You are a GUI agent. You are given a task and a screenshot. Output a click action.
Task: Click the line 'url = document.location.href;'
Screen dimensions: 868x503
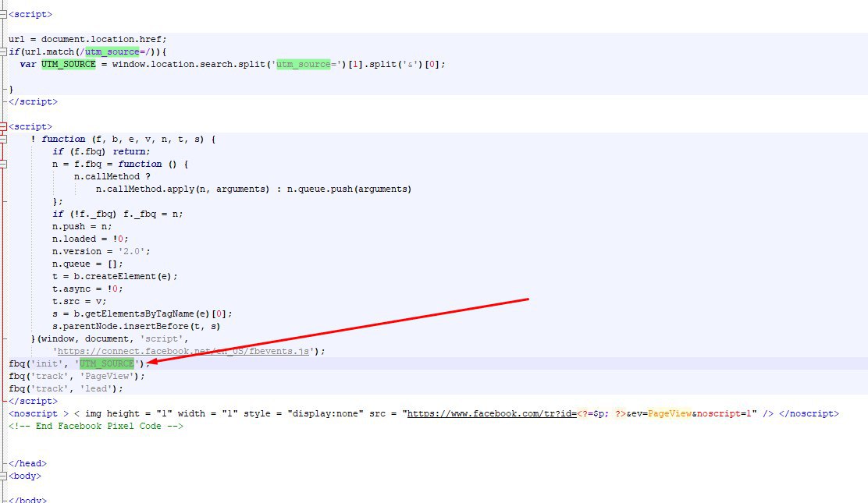pos(87,39)
